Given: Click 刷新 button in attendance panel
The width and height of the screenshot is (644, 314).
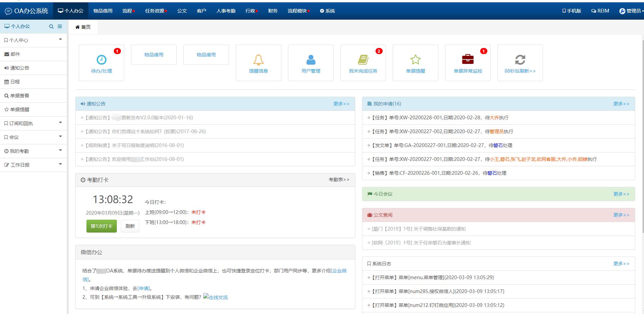Looking at the screenshot, I should 130,226.
